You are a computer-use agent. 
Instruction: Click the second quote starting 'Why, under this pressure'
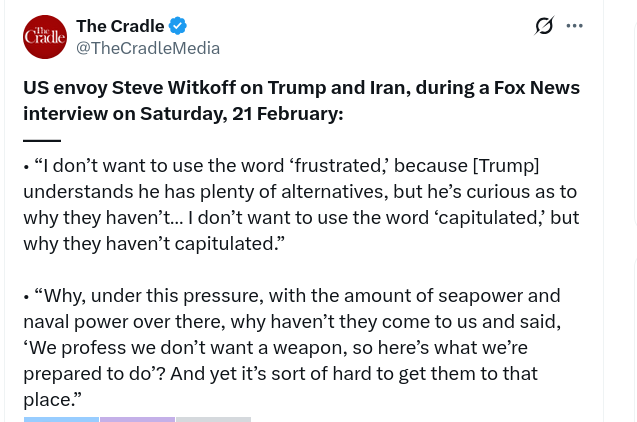click(150, 295)
